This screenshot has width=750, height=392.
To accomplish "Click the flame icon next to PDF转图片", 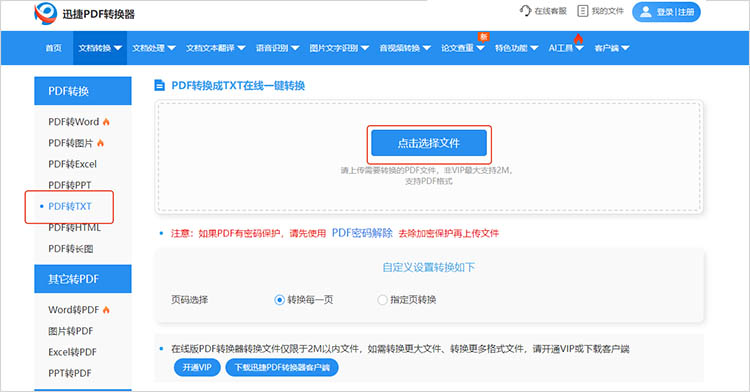I will pyautogui.click(x=100, y=143).
